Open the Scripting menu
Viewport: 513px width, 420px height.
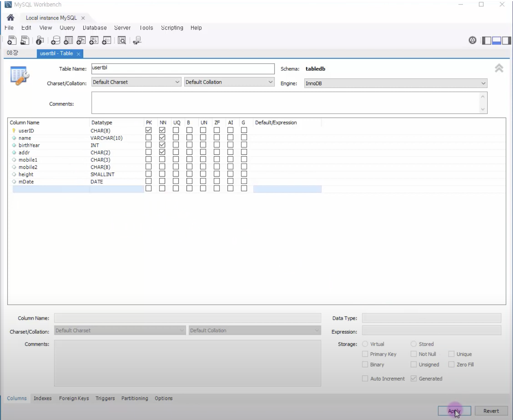coord(172,28)
